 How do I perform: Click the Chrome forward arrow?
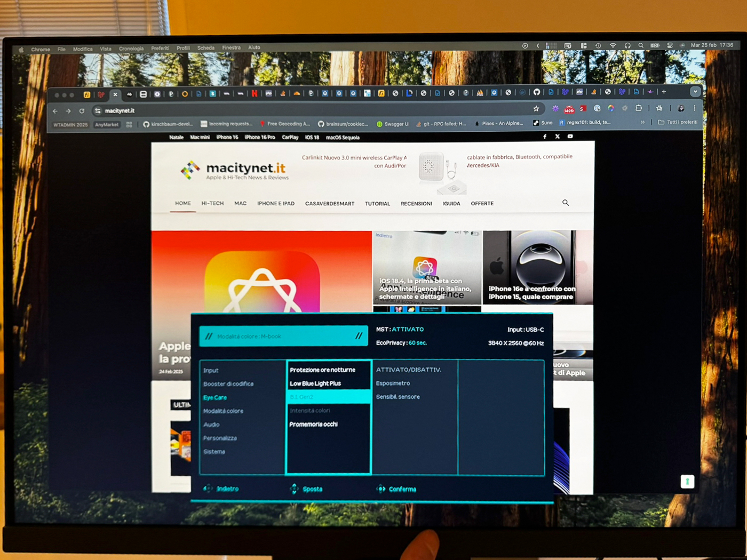[x=68, y=111]
